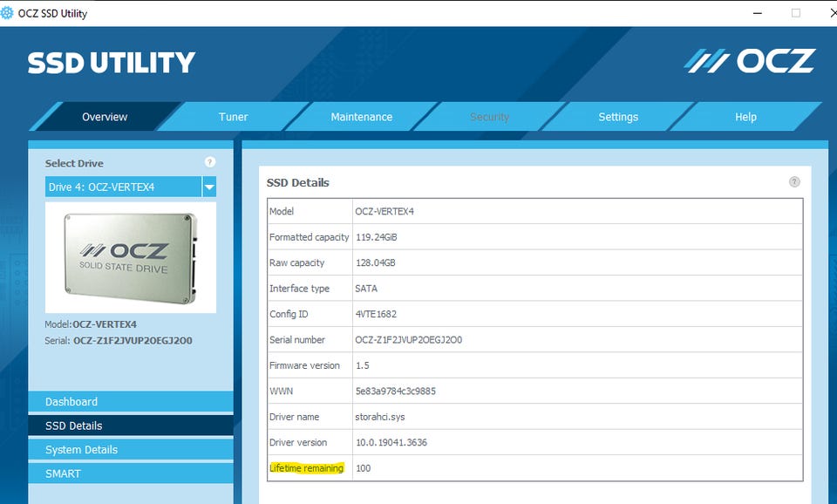Switch to the Settings tab
Screen dimensions: 837x504
[x=618, y=116]
